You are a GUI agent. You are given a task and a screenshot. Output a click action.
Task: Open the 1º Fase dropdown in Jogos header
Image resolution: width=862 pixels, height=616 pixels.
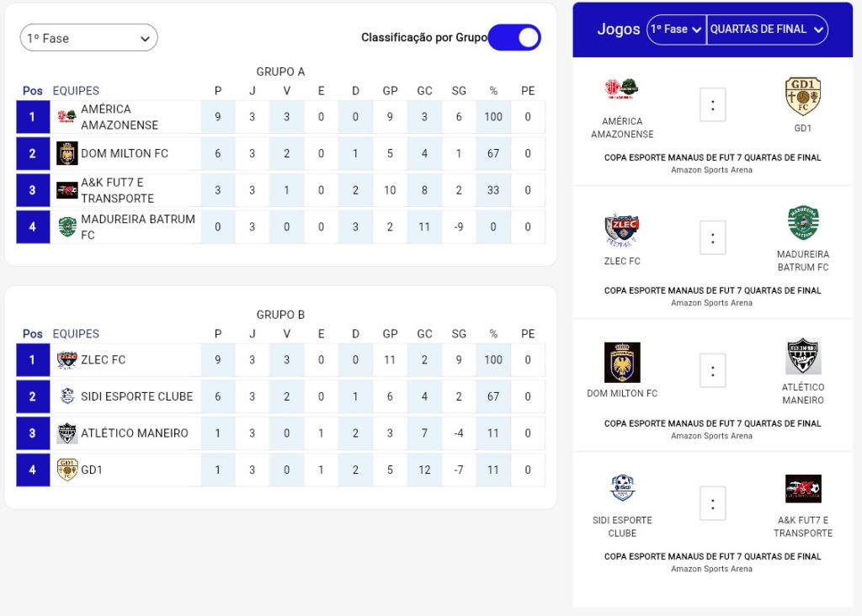[x=676, y=29]
